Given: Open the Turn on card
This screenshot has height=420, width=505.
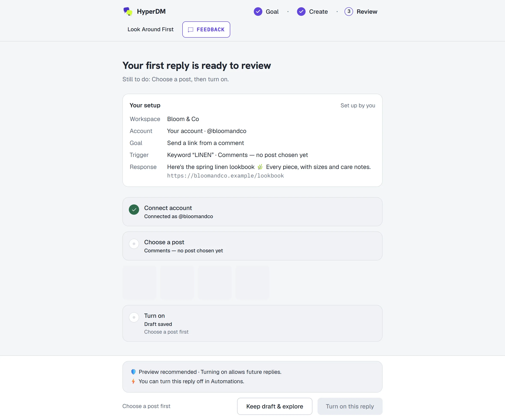Looking at the screenshot, I should point(253,323).
